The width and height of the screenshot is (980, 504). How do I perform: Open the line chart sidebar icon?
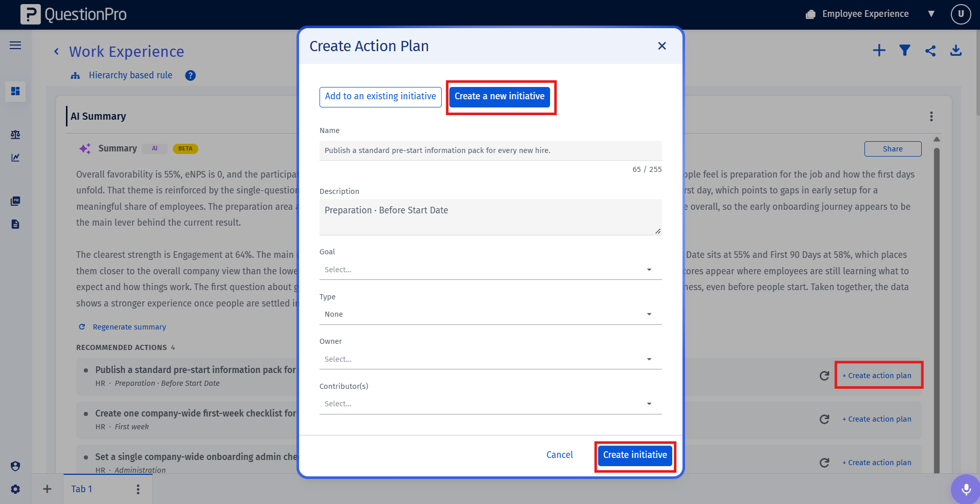point(15,158)
